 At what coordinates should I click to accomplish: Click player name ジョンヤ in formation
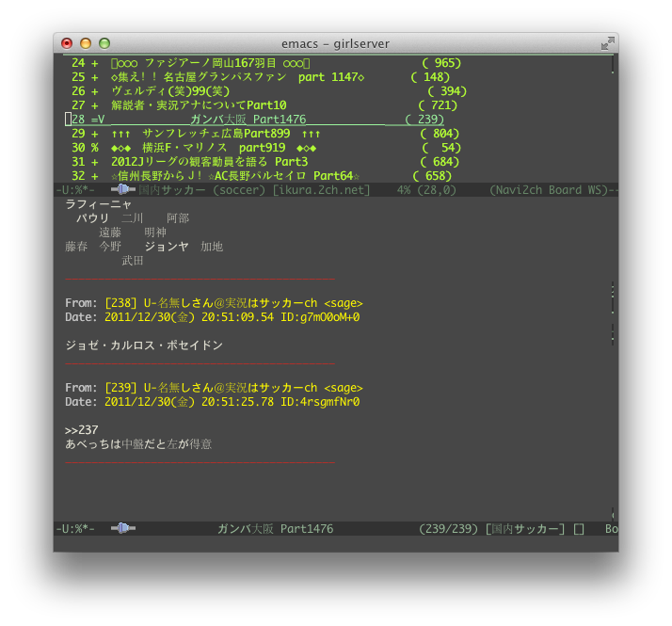pos(167,247)
